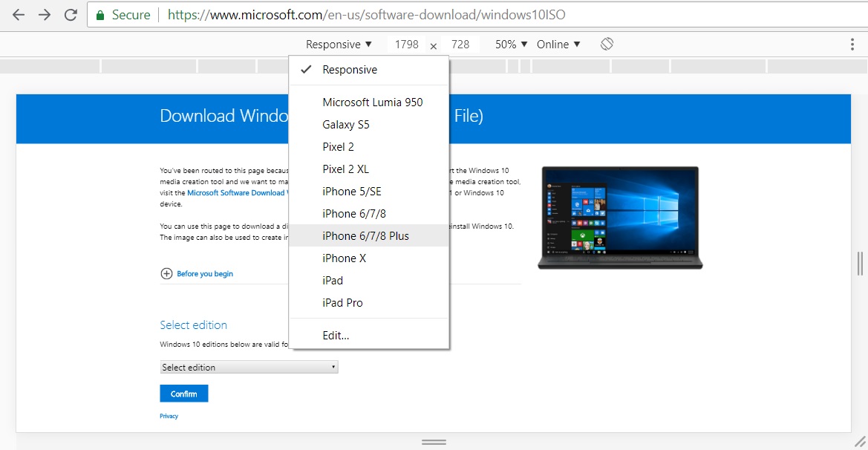Image resolution: width=868 pixels, height=450 pixels.
Task: Click the green Secure padlock icon
Action: pos(100,15)
